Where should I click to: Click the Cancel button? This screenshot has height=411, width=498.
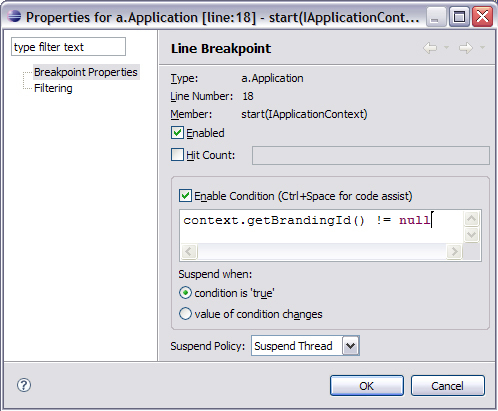(447, 386)
